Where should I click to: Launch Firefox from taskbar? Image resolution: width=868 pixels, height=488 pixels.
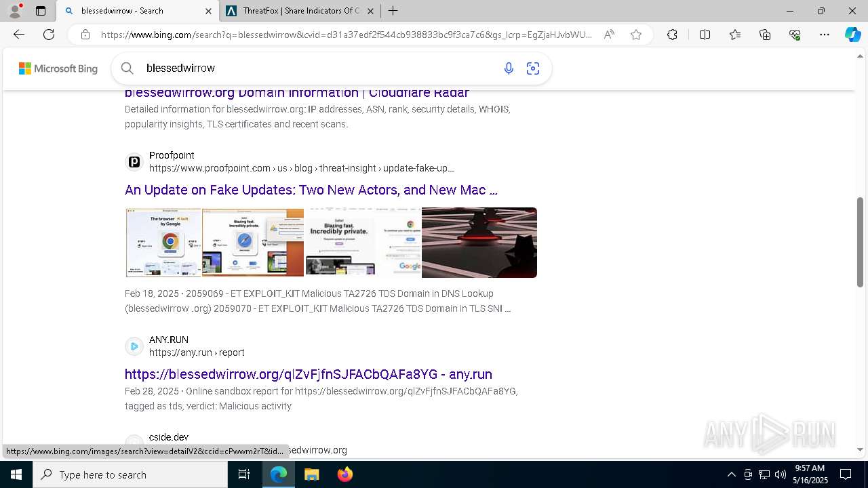pos(345,474)
